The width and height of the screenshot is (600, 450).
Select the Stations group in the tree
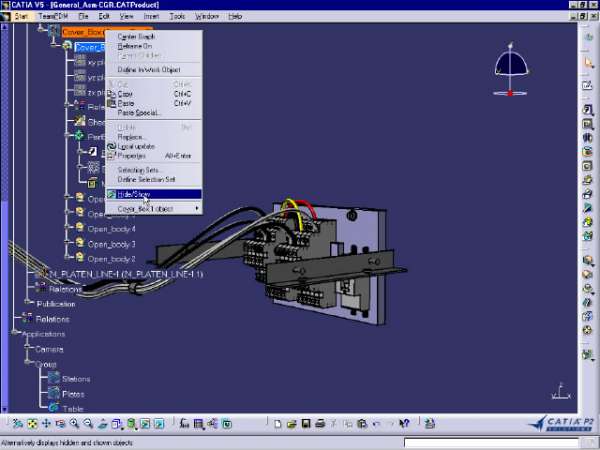pos(76,379)
